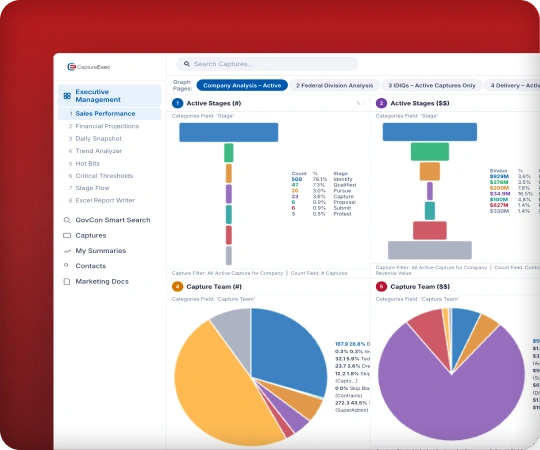Screen dimensions: 540x450
Task: Click the CaptureExec logo
Action: click(x=89, y=67)
